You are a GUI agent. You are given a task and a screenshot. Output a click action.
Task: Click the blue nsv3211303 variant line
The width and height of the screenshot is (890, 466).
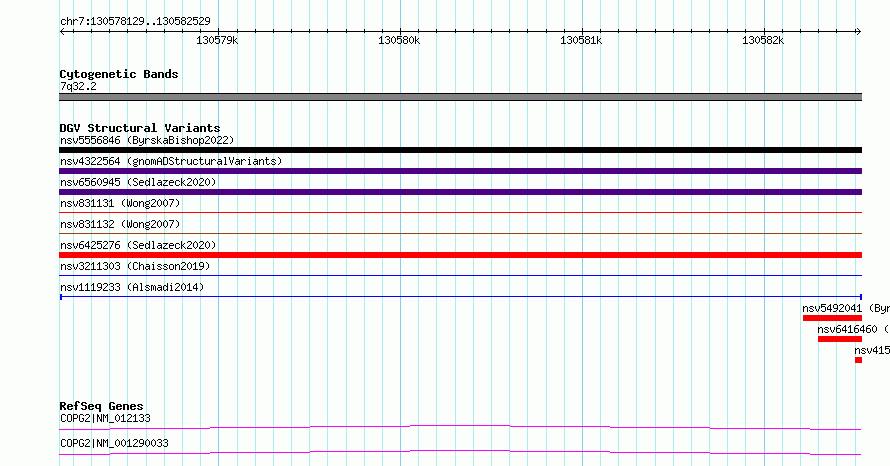tap(460, 275)
